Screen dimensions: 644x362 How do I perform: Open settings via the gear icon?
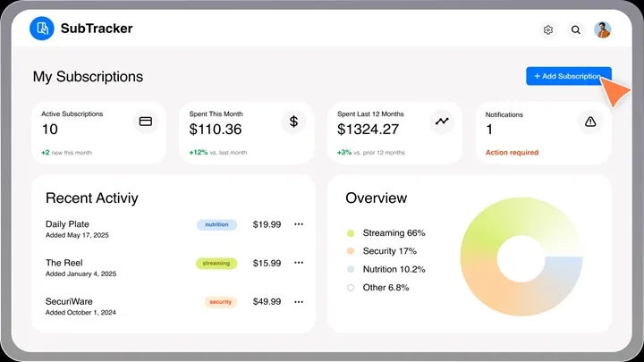coord(548,29)
